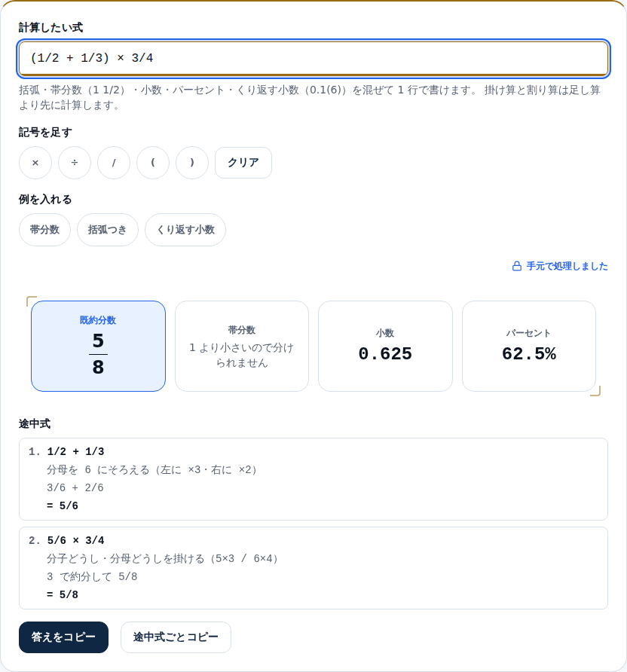Select the 小数 0.625 result card
The height and width of the screenshot is (672, 627).
(x=385, y=346)
